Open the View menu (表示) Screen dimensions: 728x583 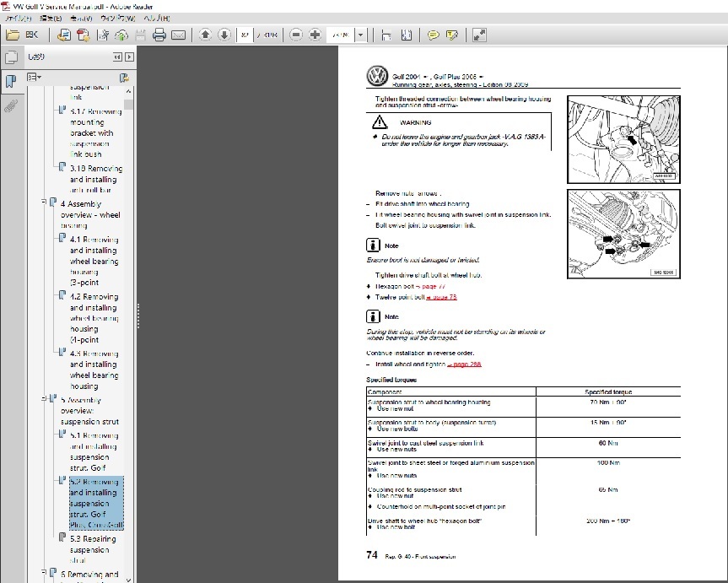click(x=81, y=18)
